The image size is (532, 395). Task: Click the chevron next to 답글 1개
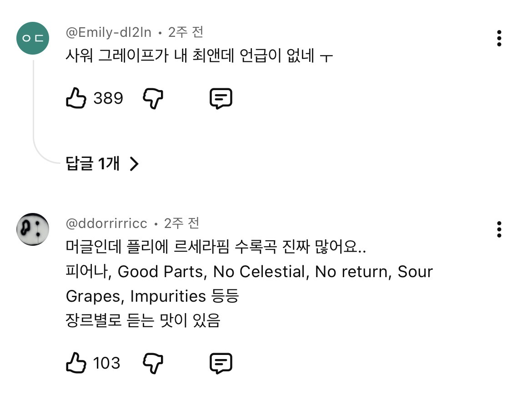134,164
